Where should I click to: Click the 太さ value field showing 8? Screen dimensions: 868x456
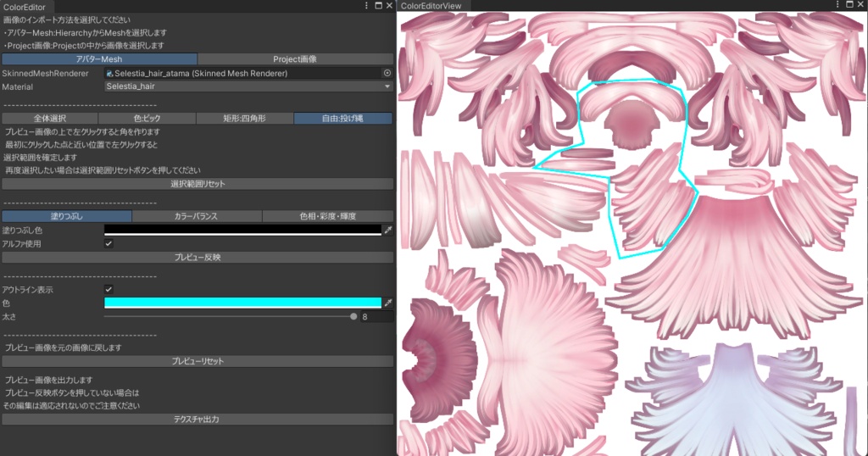click(376, 316)
